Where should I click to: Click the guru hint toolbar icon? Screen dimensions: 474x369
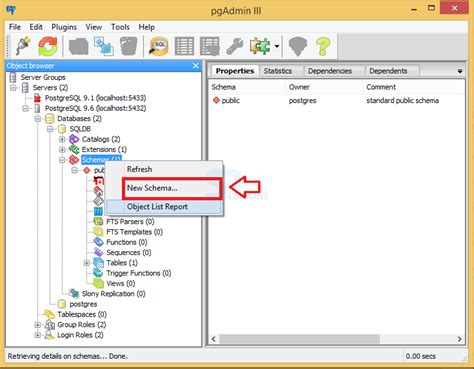[298, 46]
